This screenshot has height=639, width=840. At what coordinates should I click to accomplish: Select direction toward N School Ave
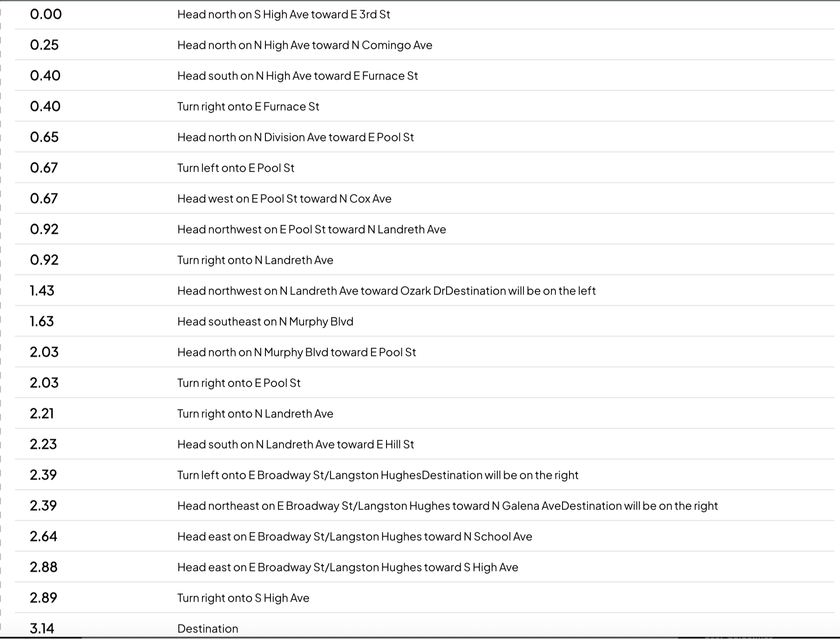click(x=424, y=536)
